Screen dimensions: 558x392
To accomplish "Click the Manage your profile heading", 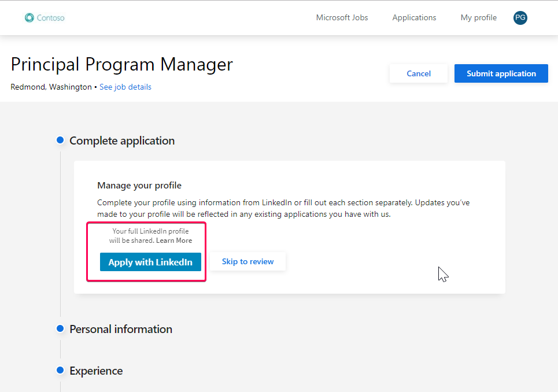I will [x=139, y=186].
